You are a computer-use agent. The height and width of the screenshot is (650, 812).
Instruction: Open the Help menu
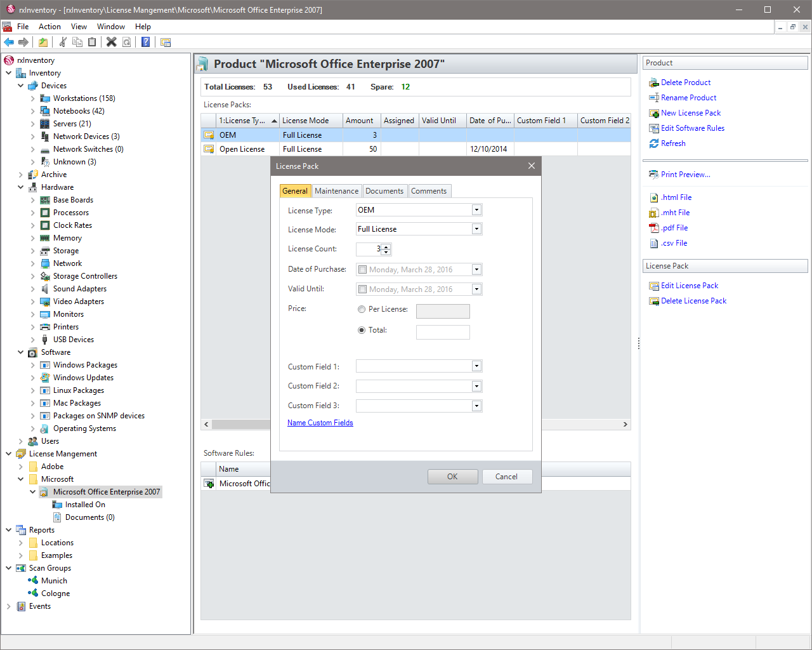tap(143, 27)
